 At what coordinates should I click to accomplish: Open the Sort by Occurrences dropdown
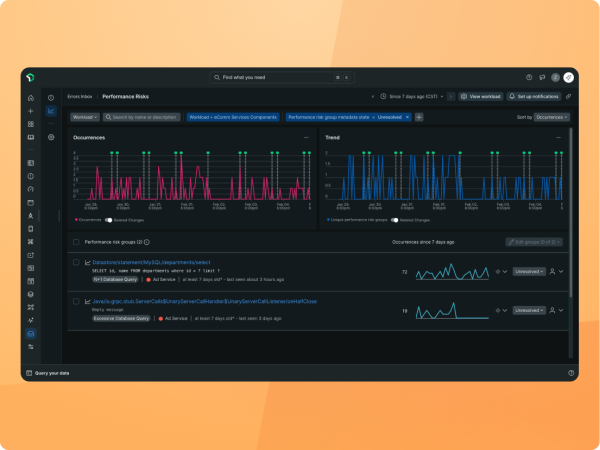pyautogui.click(x=549, y=117)
